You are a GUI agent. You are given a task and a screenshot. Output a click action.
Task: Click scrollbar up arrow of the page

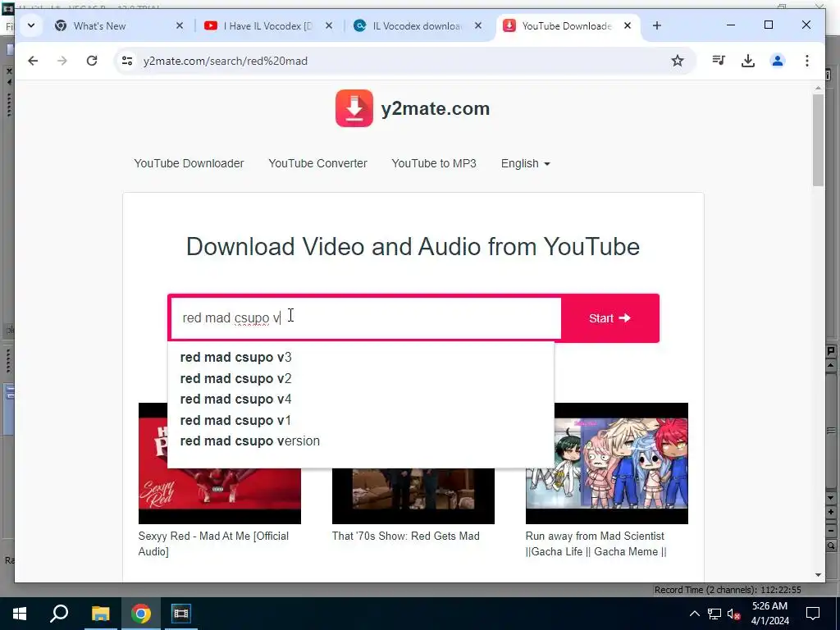point(818,88)
